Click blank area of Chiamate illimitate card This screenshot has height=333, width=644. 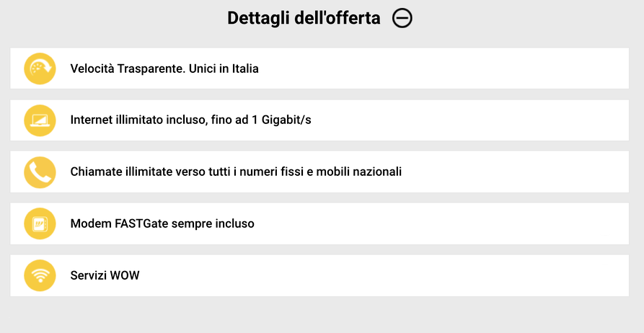pos(519,172)
